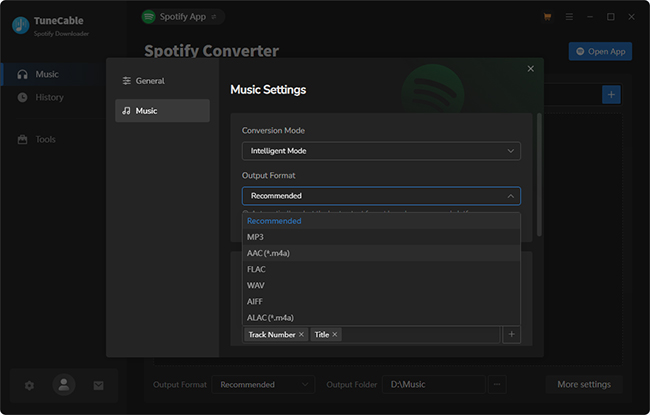The width and height of the screenshot is (650, 415).
Task: Select the Recommended format option
Action: coord(381,221)
